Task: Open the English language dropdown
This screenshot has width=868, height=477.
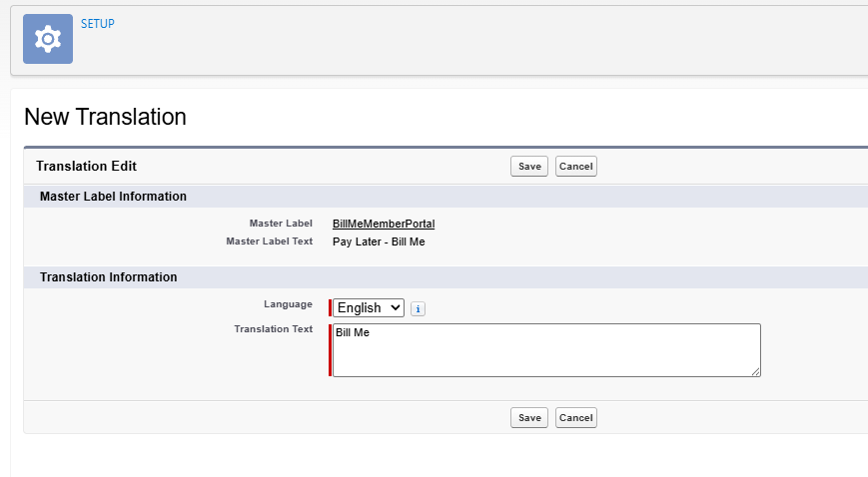Action: coord(369,308)
